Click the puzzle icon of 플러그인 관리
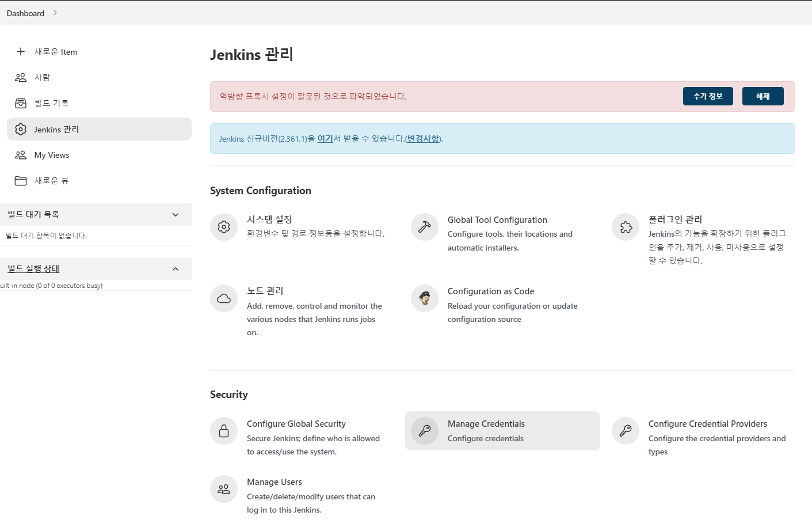The height and width of the screenshot is (527, 812). click(626, 227)
